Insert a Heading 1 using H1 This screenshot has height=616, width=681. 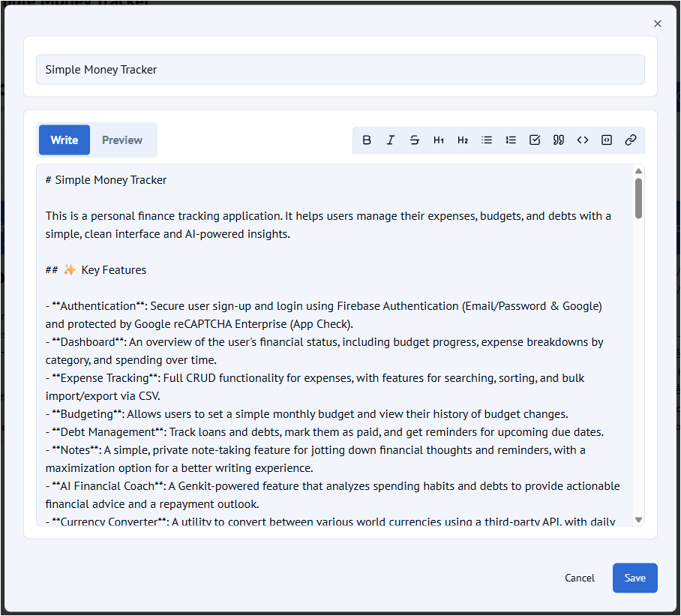[x=439, y=140]
